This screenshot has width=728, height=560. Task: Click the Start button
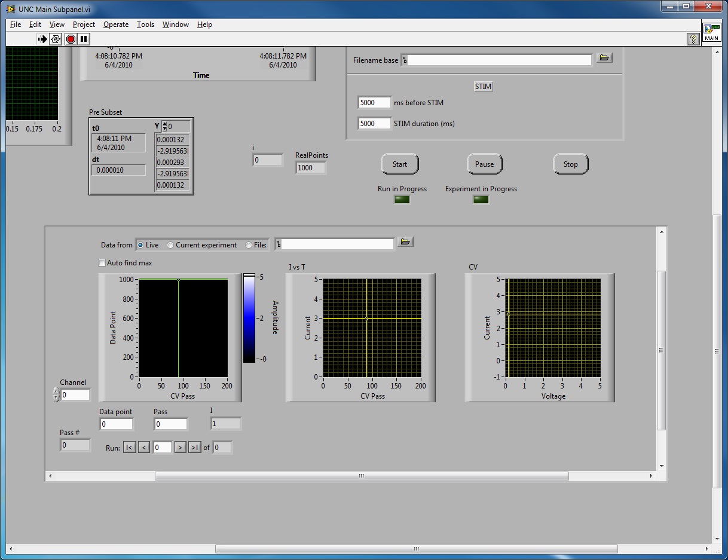coord(400,164)
